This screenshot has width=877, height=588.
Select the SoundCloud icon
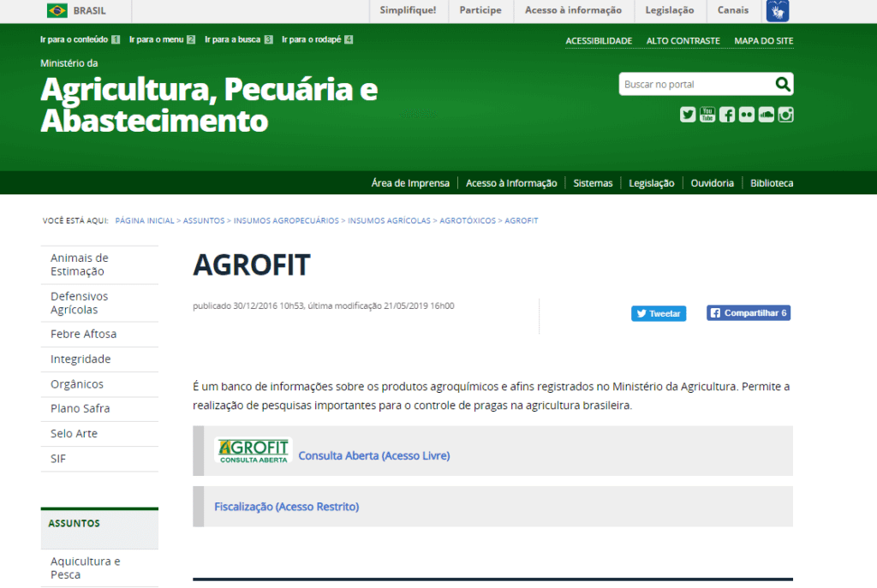pos(766,114)
